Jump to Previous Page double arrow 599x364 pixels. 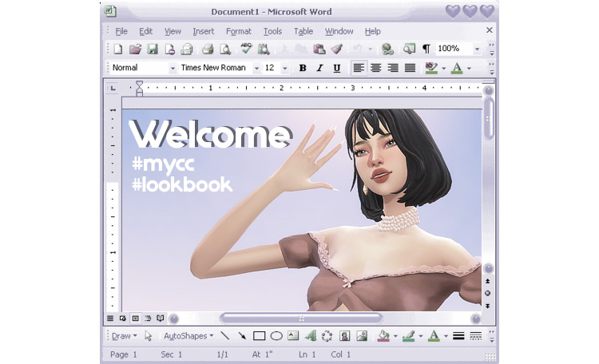487,281
